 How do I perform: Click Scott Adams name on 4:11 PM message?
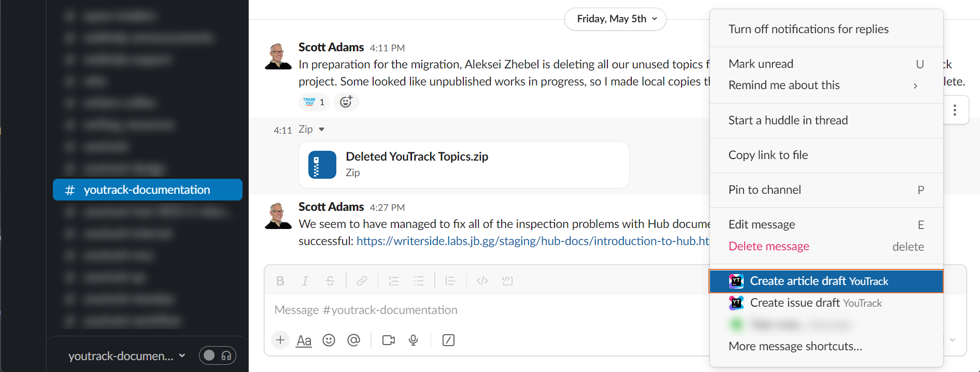click(331, 48)
